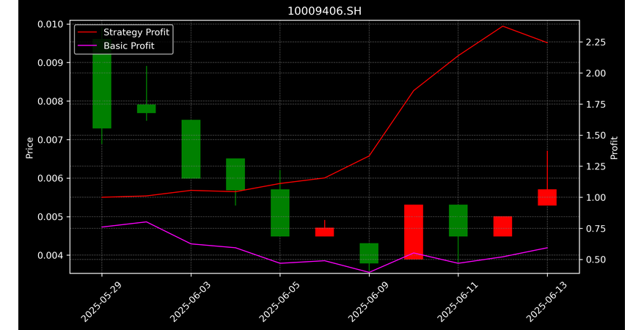Select the 0.006 price tick label
Screen dimensions: 644x330
(51, 178)
